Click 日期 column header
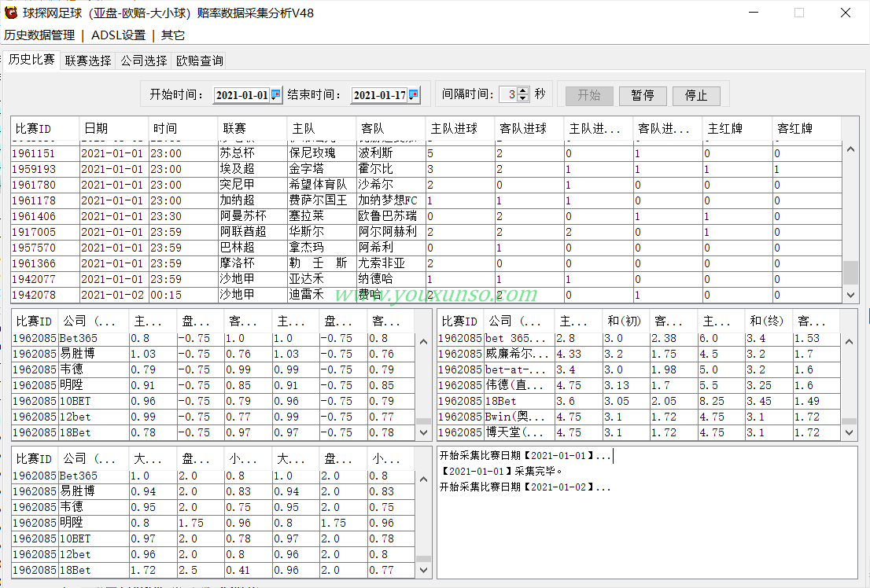This screenshot has height=588, width=870. tap(114, 129)
